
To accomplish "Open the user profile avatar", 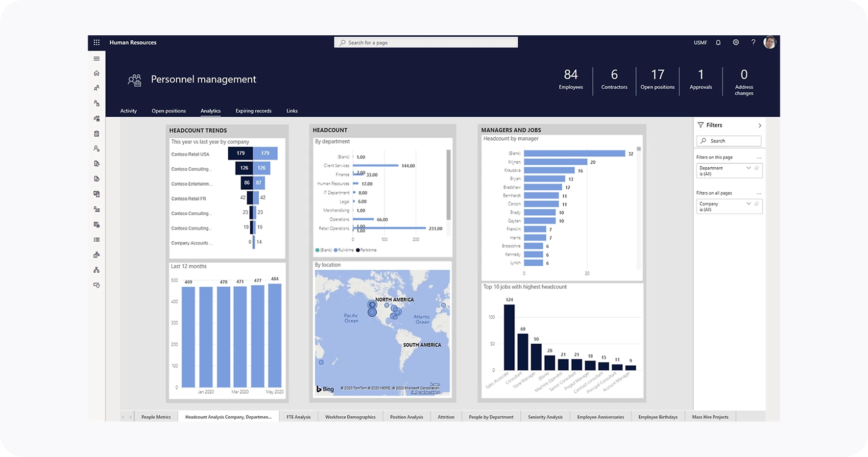I will (x=770, y=43).
